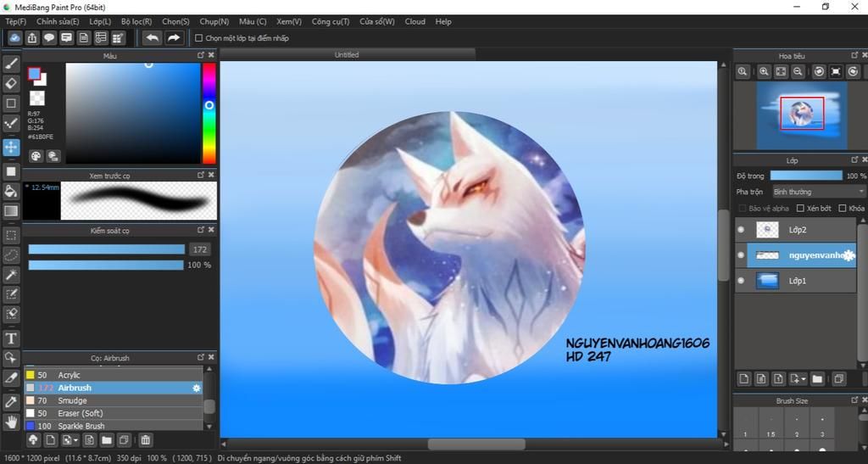
Task: Pick the Eyedropper tool
Action: point(11,402)
